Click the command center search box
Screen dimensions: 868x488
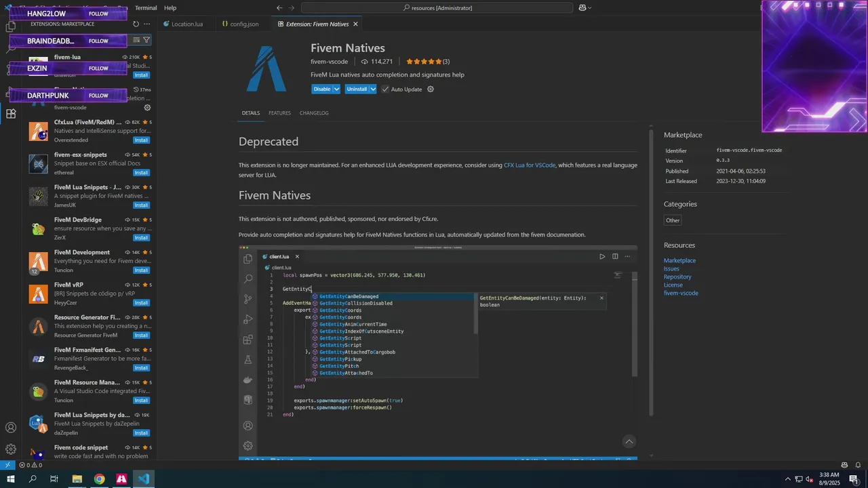[x=437, y=7]
